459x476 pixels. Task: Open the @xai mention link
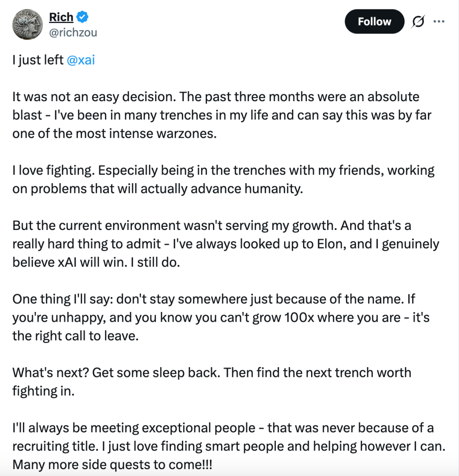[81, 60]
